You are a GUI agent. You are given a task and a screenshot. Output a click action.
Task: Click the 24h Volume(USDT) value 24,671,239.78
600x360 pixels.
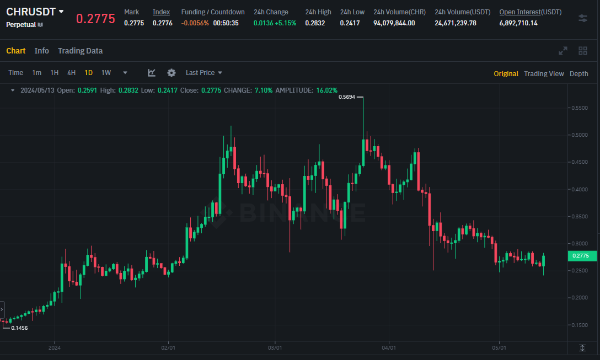455,23
